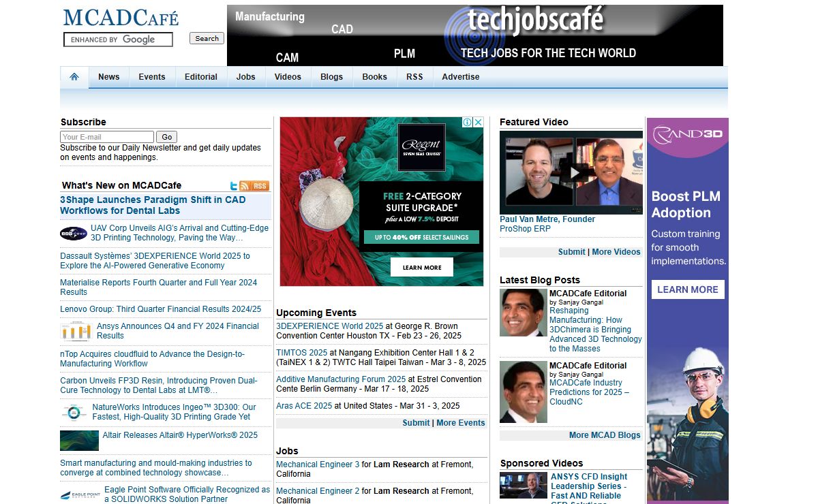Open Altair Releases HyperWorks 2025 link
This screenshot has height=504, width=818.
click(x=181, y=435)
